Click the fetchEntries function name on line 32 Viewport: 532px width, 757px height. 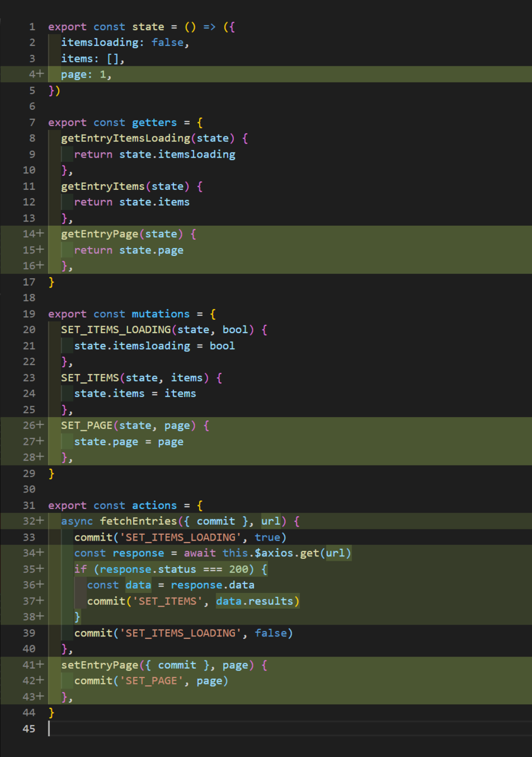pyautogui.click(x=138, y=522)
